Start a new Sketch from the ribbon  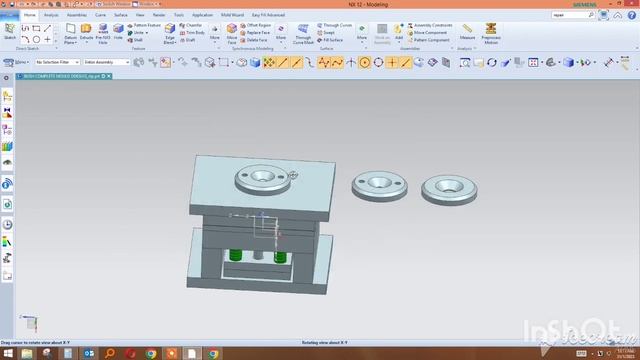pyautogui.click(x=10, y=31)
